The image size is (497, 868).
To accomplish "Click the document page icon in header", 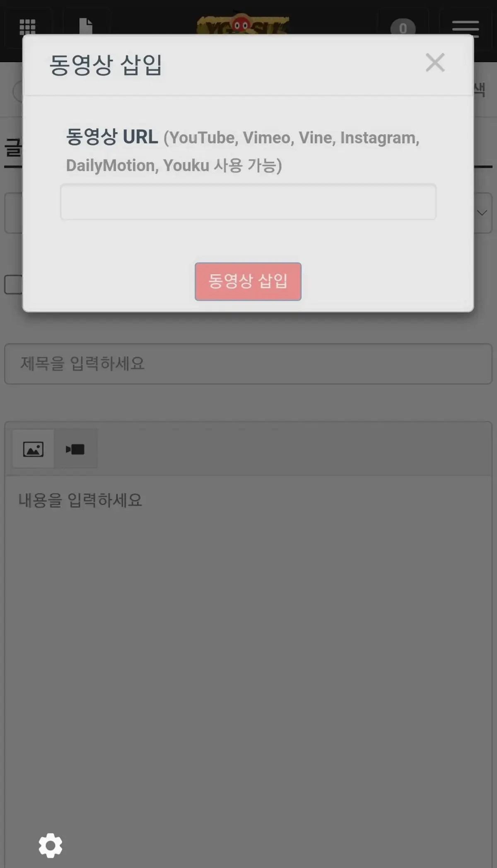I will [86, 26].
